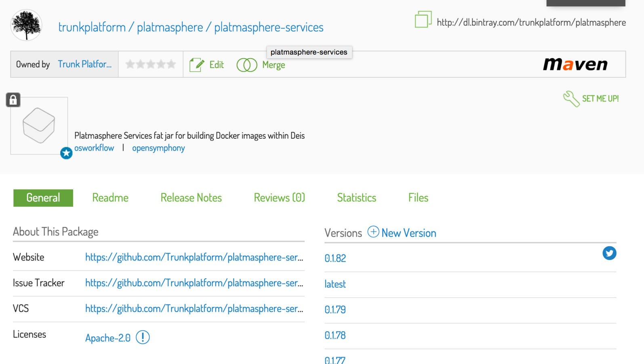Open the latest version
This screenshot has width=644, height=364.
pyautogui.click(x=335, y=284)
